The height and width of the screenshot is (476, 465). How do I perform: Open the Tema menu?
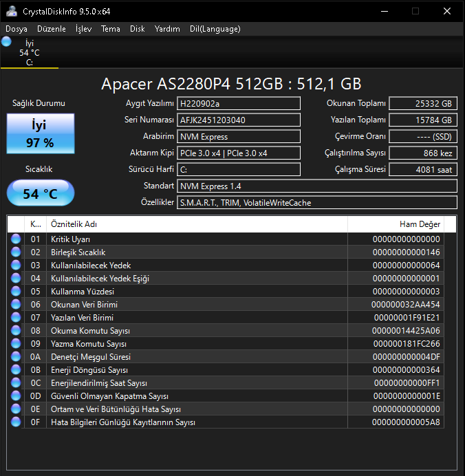click(111, 29)
